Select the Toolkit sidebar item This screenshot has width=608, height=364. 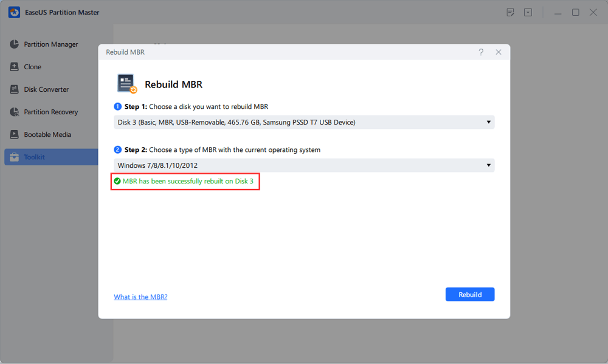(34, 157)
